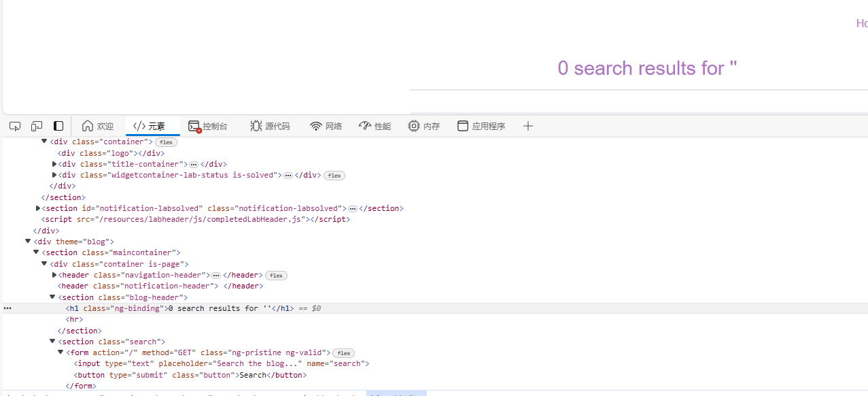
Task: Collapse the div theme="blog" node
Action: pyautogui.click(x=28, y=241)
